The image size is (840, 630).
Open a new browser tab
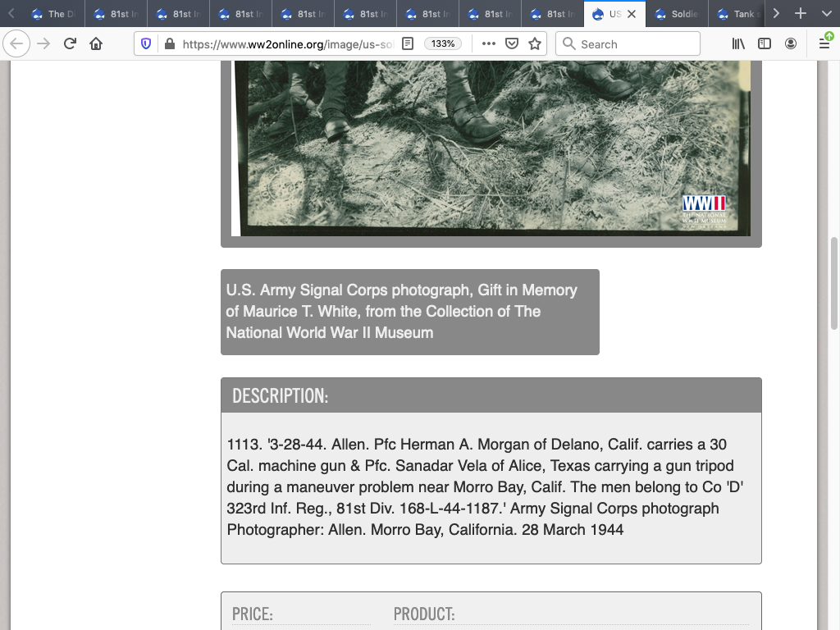coord(801,14)
